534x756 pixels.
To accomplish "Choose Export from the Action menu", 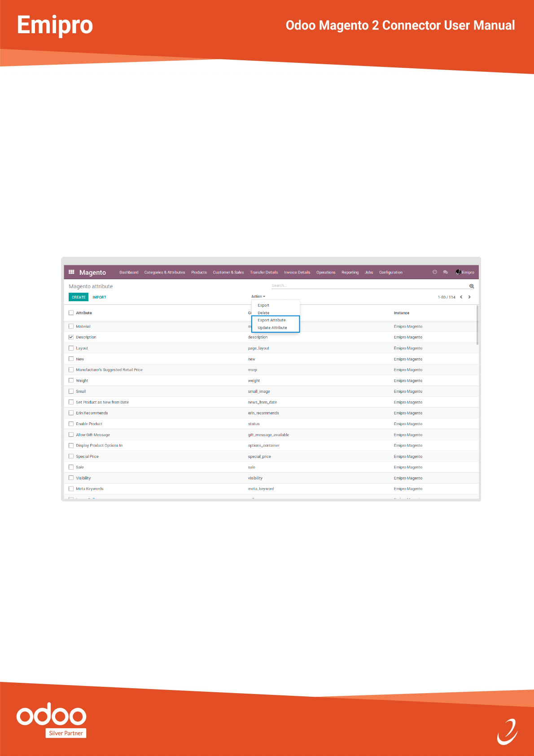I will point(263,305).
